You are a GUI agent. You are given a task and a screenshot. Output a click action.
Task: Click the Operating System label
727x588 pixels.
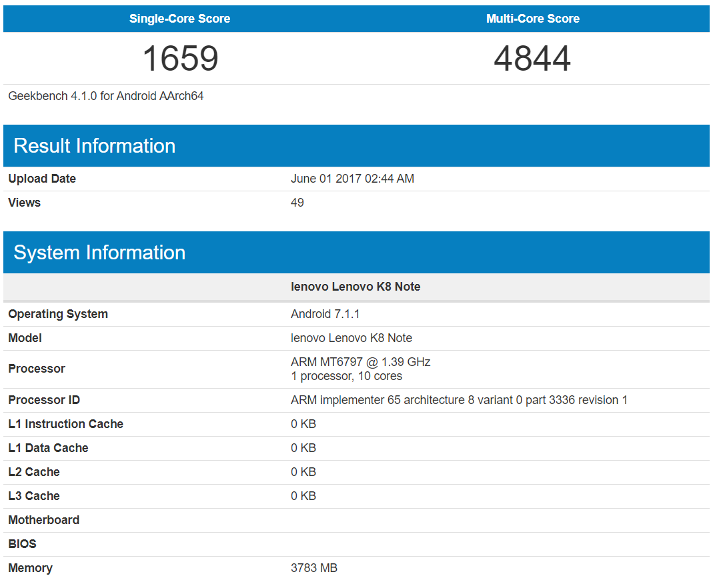tap(58, 314)
